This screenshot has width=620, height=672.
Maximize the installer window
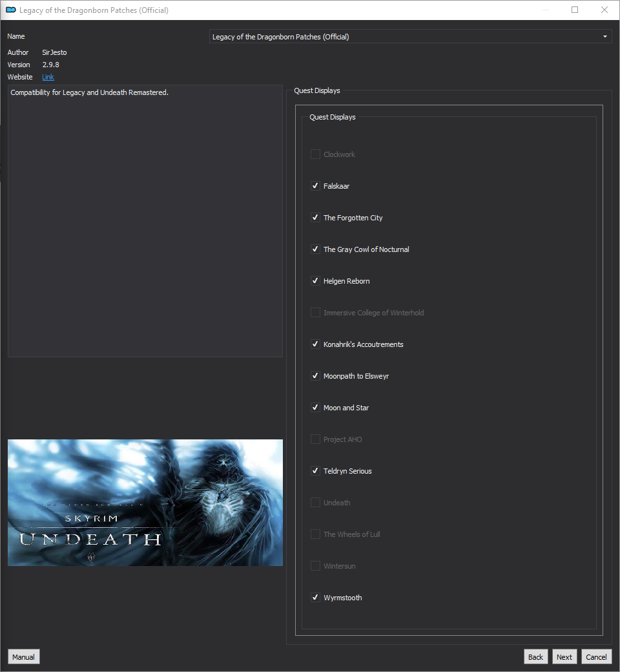pos(575,10)
